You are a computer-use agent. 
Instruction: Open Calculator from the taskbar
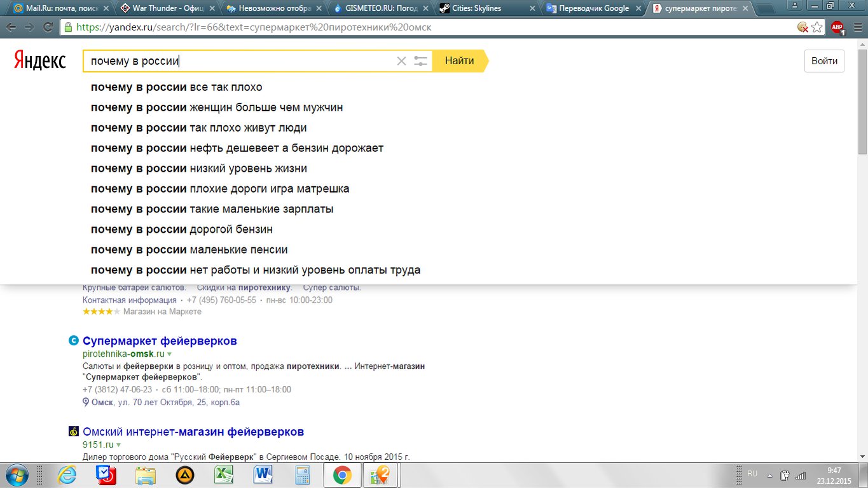302,475
